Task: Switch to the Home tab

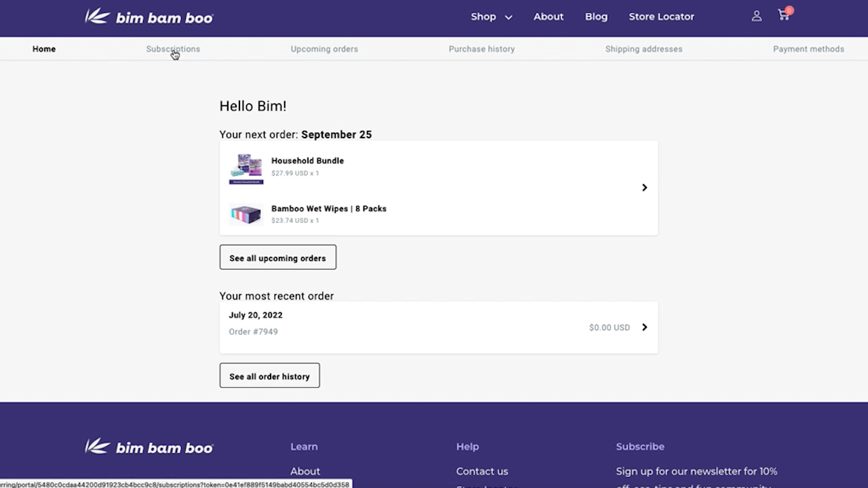Action: (x=44, y=49)
